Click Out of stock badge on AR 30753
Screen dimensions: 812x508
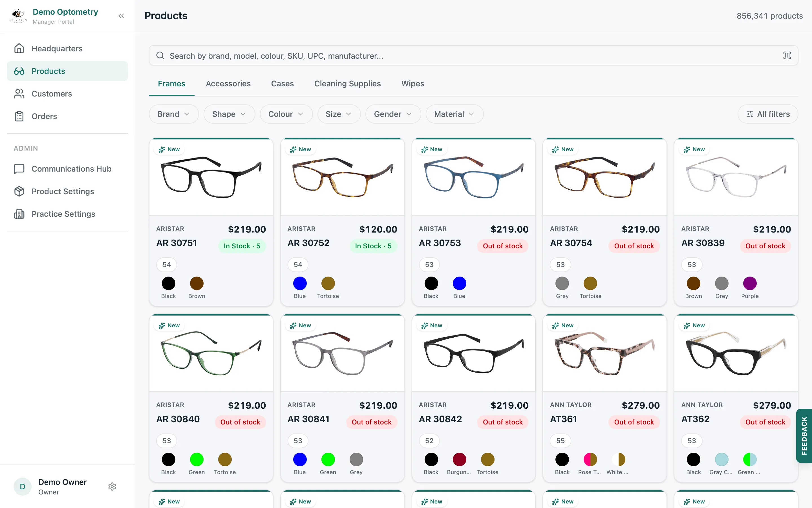503,246
